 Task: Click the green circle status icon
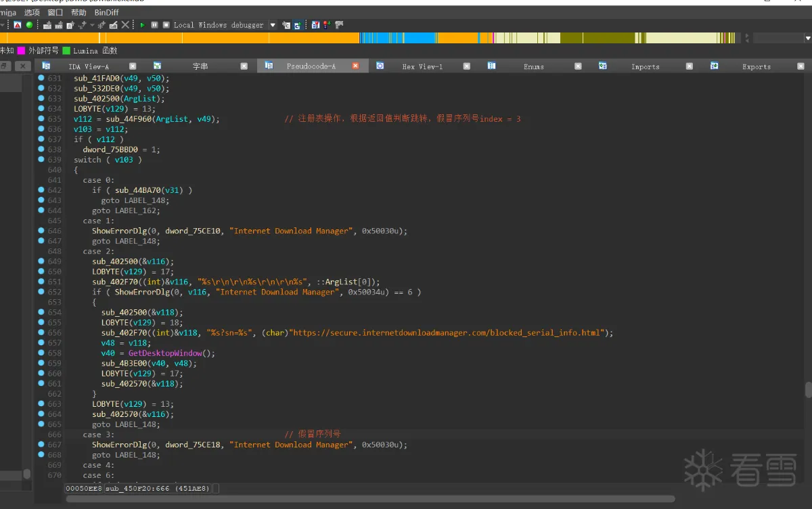point(29,25)
